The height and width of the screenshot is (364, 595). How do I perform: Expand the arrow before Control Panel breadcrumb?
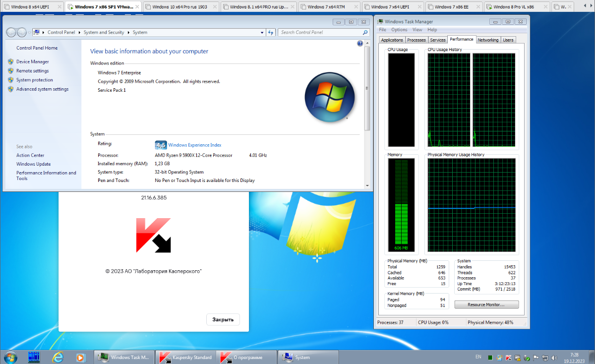(44, 32)
